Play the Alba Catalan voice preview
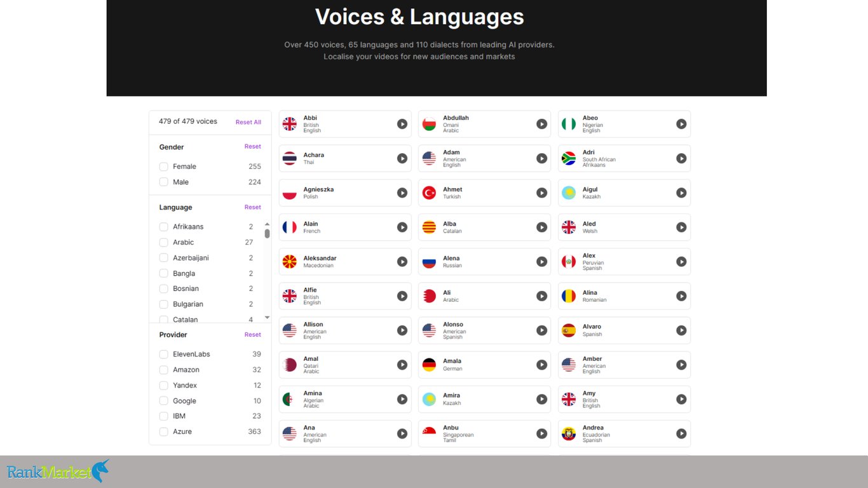This screenshot has height=488, width=868. coord(541,227)
